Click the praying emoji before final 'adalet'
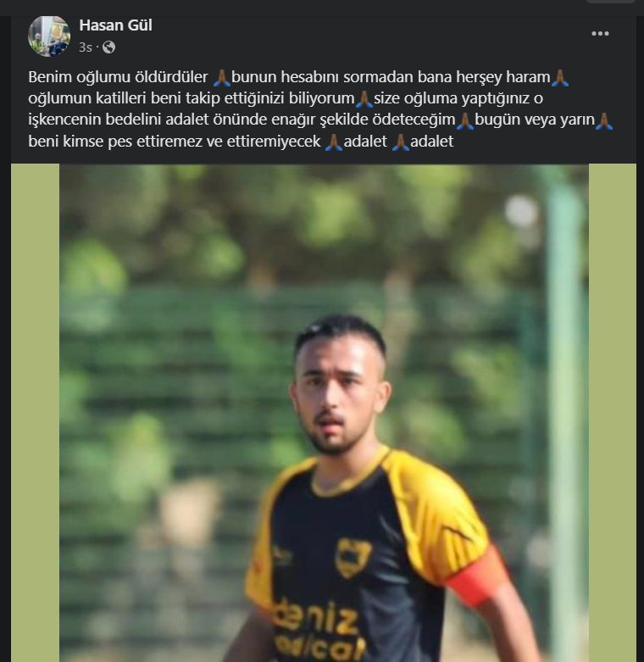 401,142
